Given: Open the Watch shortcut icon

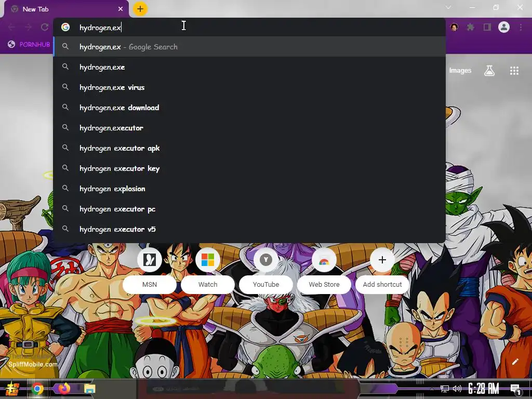Looking at the screenshot, I should click(208, 260).
